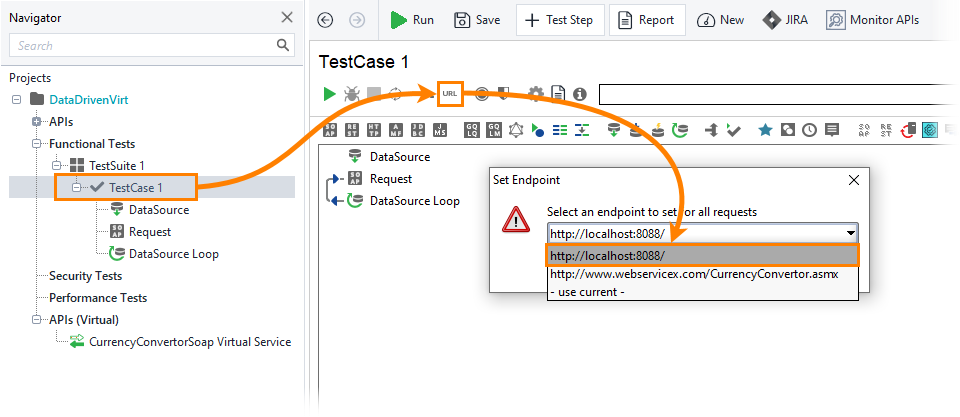The width and height of the screenshot is (960, 417).
Task: Open the JIRA integration button
Action: pyautogui.click(x=785, y=20)
